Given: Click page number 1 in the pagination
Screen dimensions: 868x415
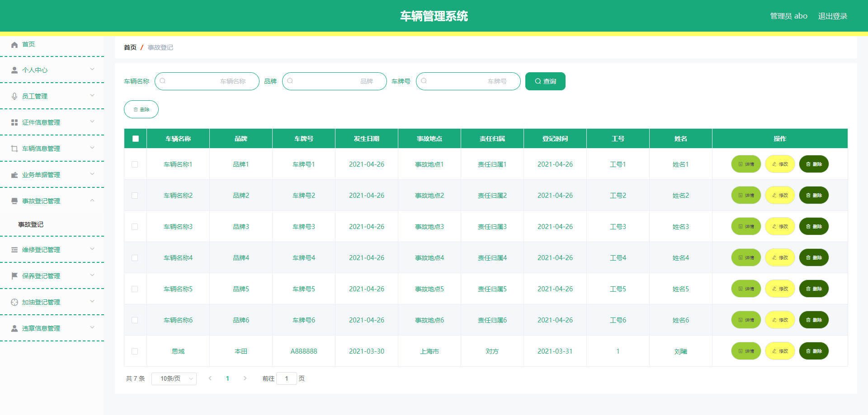Looking at the screenshot, I should (x=227, y=379).
